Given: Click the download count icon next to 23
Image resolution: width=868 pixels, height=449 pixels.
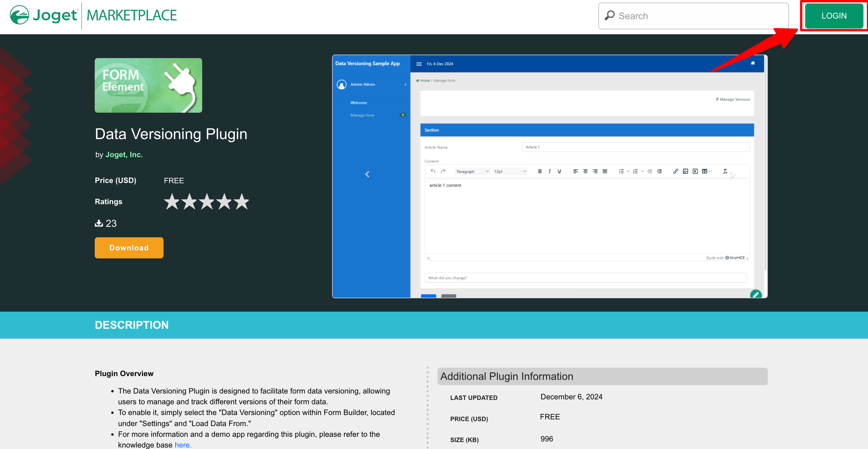Looking at the screenshot, I should coord(99,223).
